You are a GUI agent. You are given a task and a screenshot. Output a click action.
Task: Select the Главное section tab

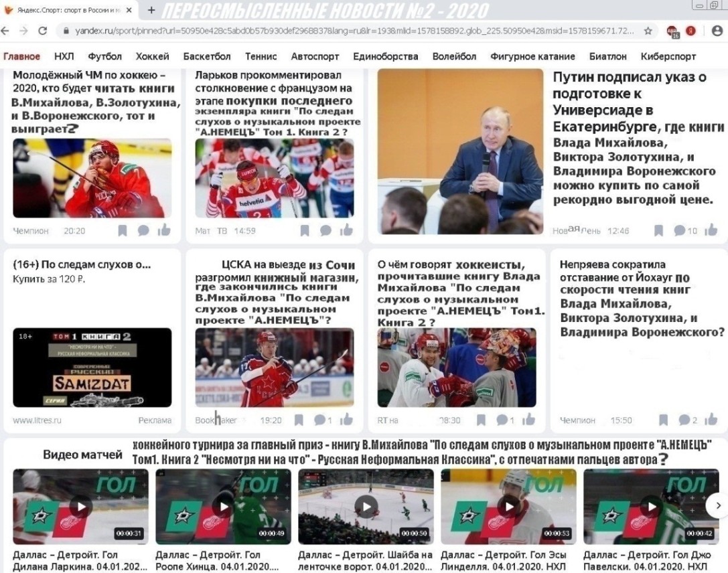point(21,57)
